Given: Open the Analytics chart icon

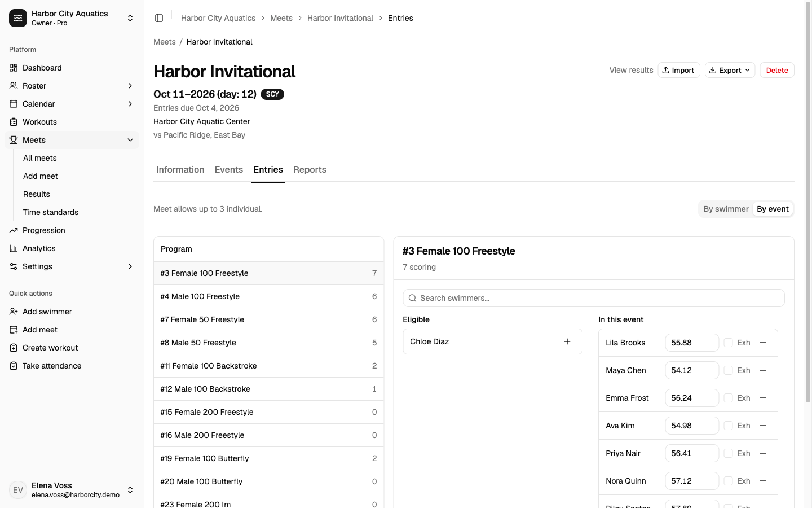Looking at the screenshot, I should [x=14, y=248].
